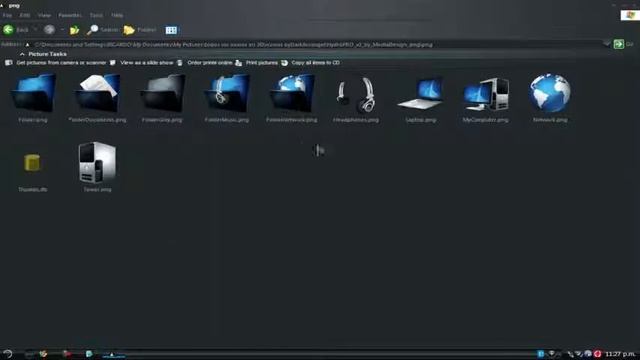Select the Network.png globe thumbnail

pos(550,93)
